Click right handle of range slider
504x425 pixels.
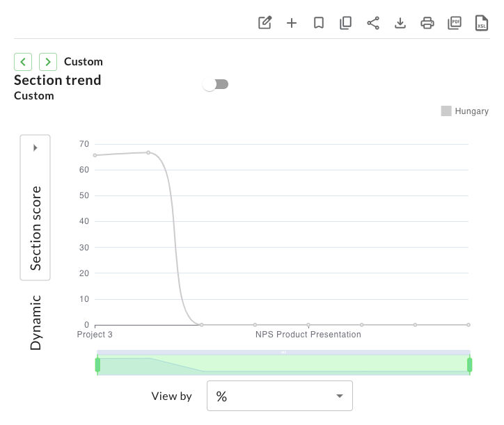(x=470, y=364)
